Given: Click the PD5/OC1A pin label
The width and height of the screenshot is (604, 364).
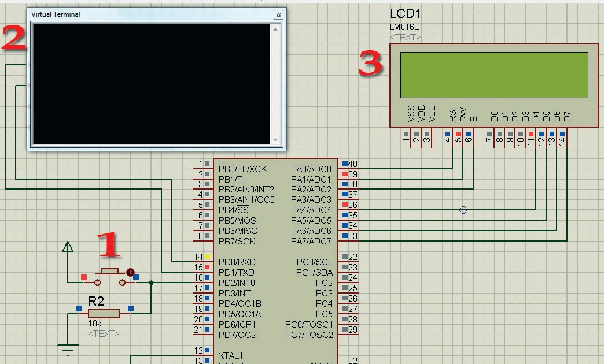Looking at the screenshot, I should pos(240,314).
